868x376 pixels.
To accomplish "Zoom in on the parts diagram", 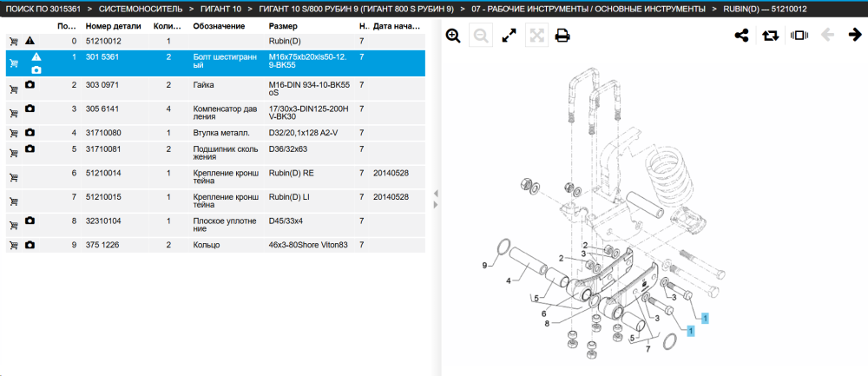I will [453, 36].
